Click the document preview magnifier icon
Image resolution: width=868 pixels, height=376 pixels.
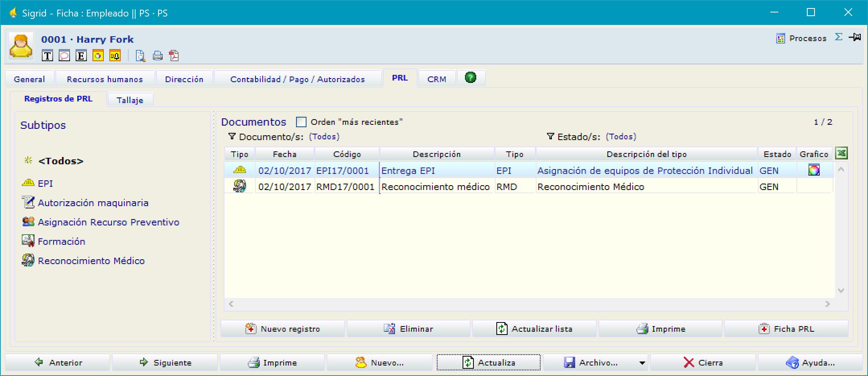(x=140, y=56)
